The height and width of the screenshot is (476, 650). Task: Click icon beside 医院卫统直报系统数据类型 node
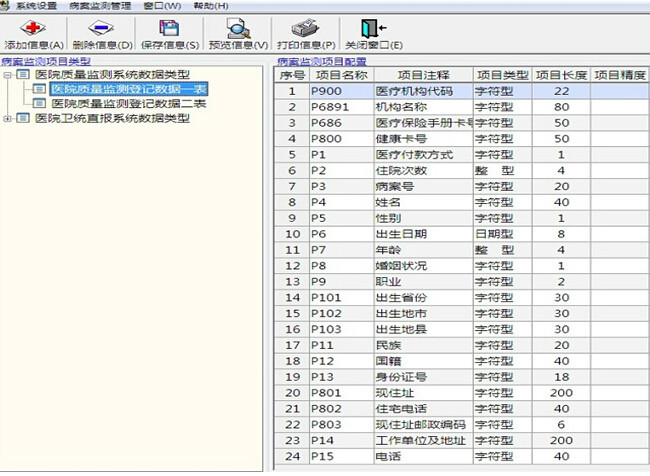23,118
